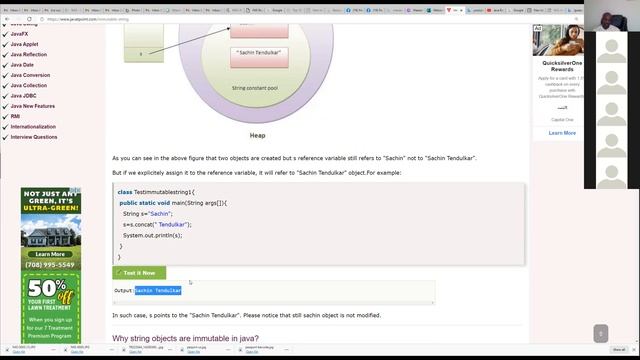Click the highlighted Sachin Tendulkar output text

click(x=158, y=290)
